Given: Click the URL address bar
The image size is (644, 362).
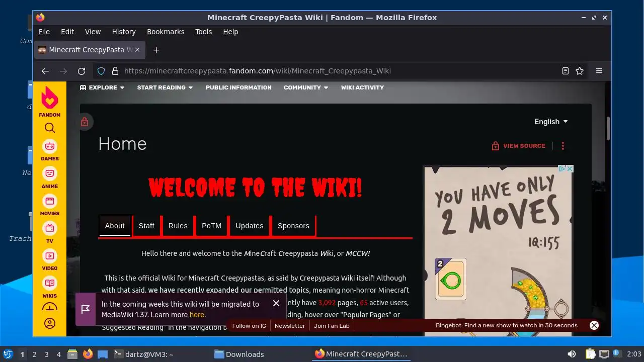Looking at the screenshot, I should 327,71.
